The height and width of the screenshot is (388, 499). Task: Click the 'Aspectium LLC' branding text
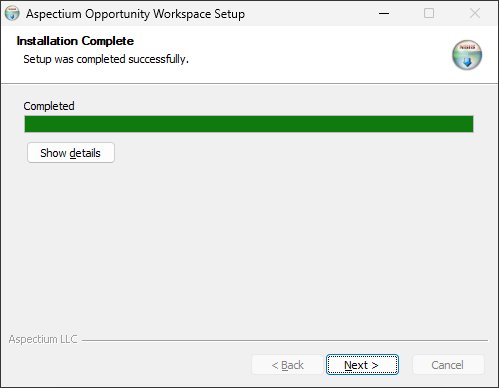(43, 339)
